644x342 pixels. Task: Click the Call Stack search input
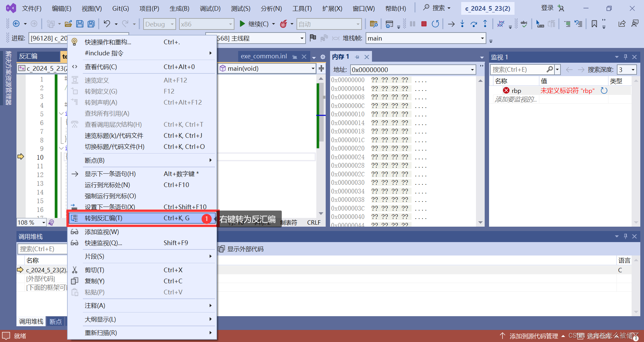click(x=42, y=249)
